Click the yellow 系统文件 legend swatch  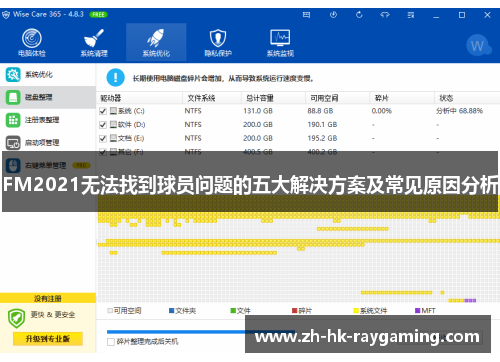356,311
